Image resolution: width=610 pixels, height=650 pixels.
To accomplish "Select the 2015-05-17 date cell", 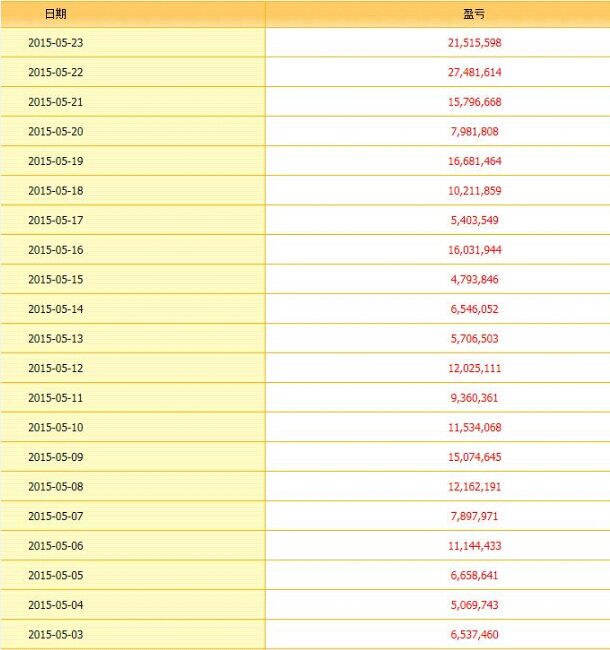I will [55, 220].
